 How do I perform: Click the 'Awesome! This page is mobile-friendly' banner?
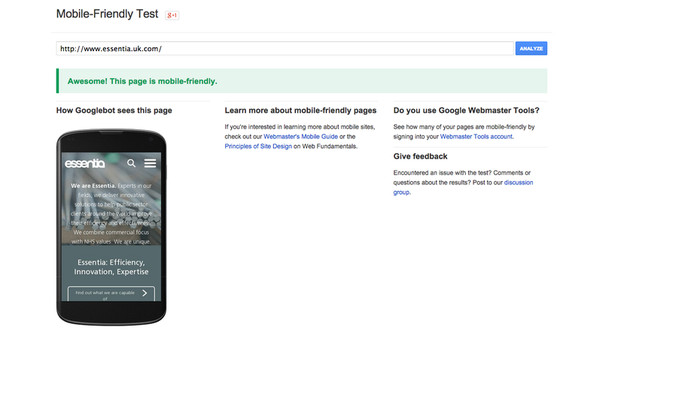(302, 81)
